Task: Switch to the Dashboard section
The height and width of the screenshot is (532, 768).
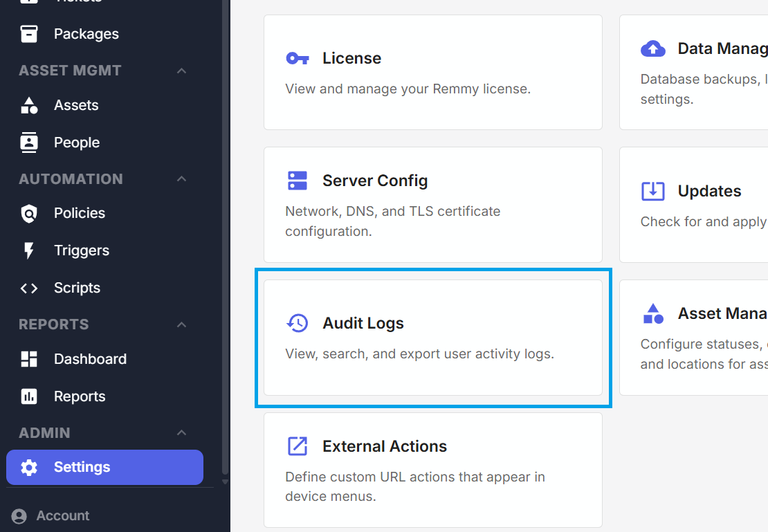Action: (x=28, y=358)
